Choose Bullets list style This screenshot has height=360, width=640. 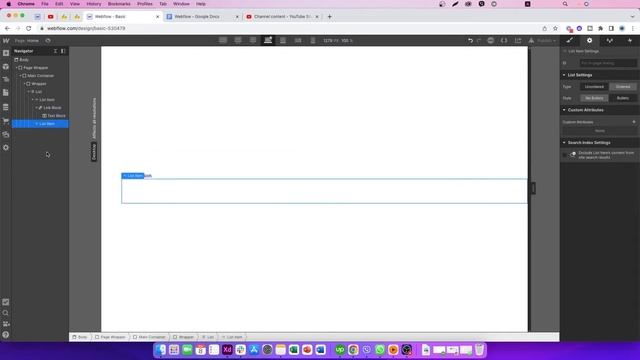tap(623, 98)
